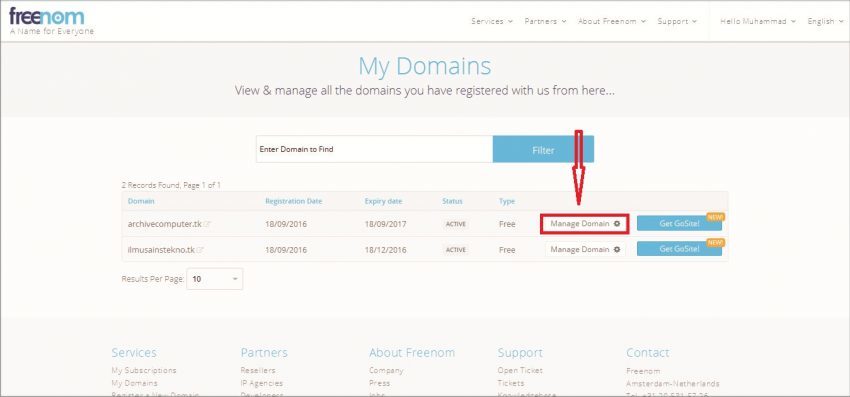Open the archivecomputer.tk domain link
Viewport: 850px width, 397px height.
(x=165, y=224)
